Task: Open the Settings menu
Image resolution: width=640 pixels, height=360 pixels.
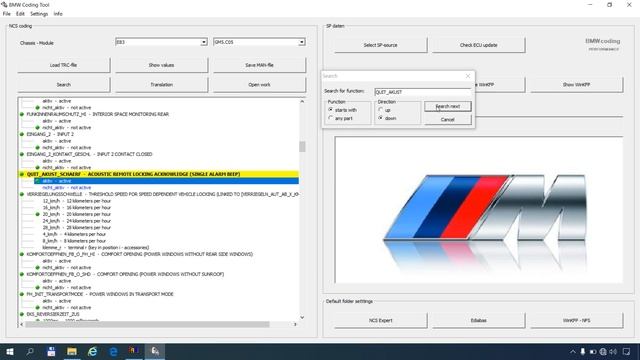Action: 39,13
